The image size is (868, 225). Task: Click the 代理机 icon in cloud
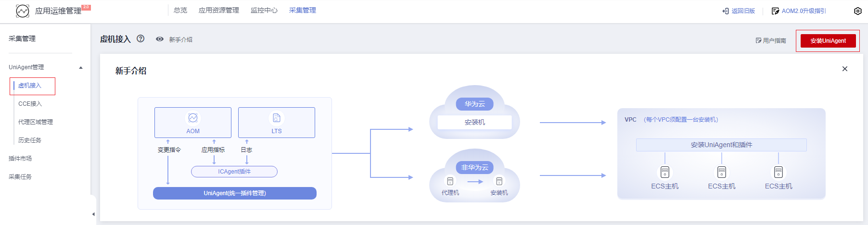450,181
